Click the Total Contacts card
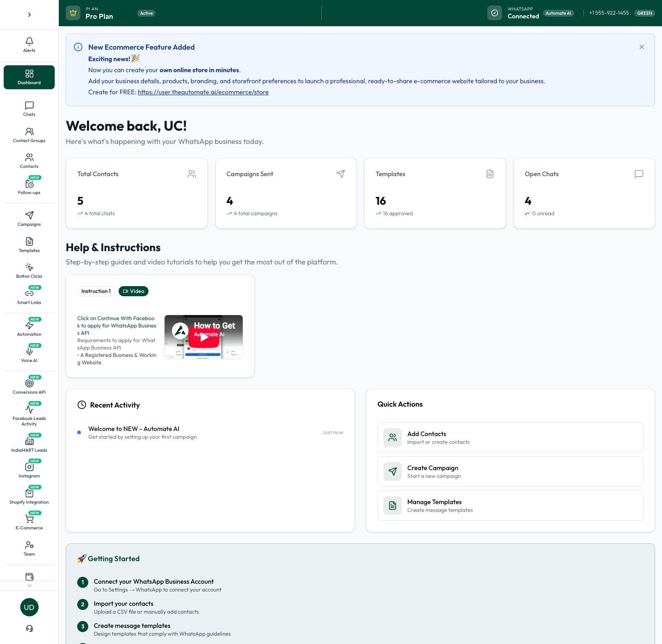 pos(137,193)
